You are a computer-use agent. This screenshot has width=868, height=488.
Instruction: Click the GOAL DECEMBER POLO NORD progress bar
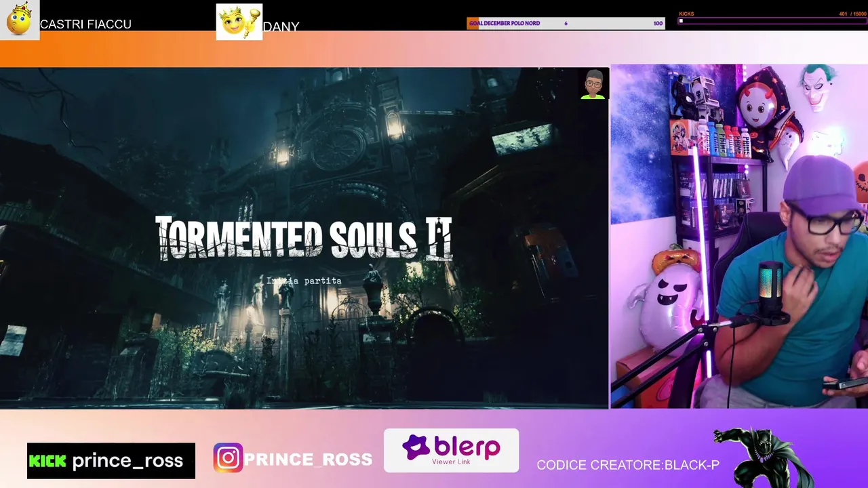(x=566, y=23)
